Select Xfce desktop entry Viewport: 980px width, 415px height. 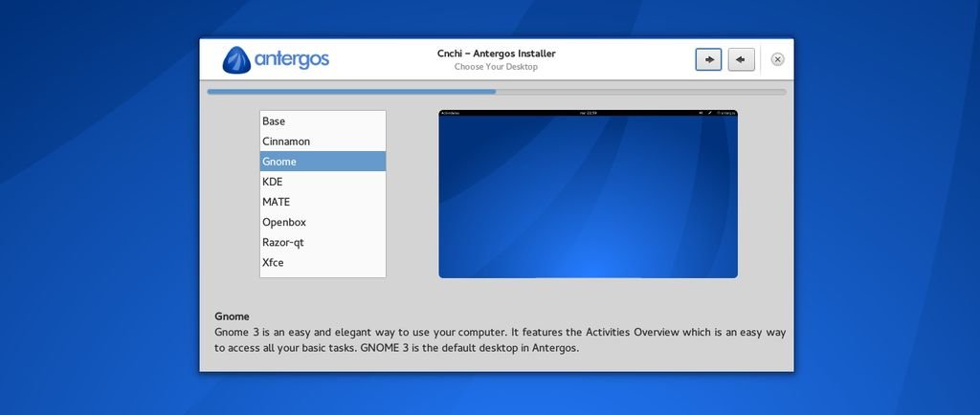(323, 262)
